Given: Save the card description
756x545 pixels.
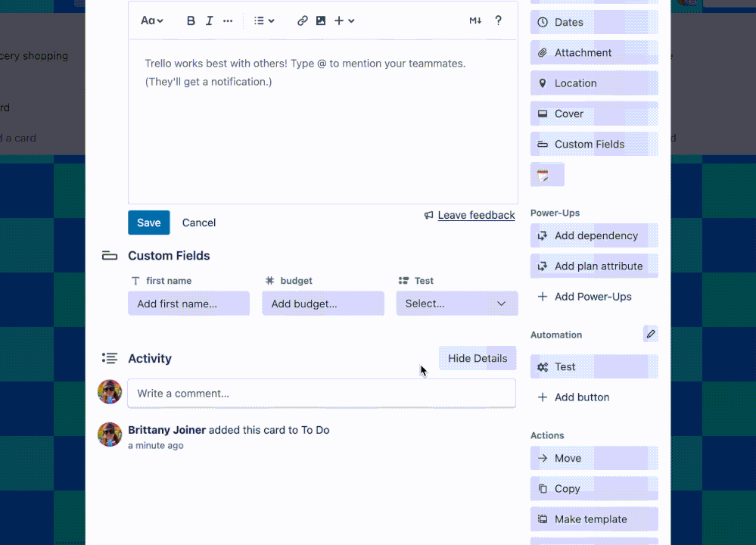Looking at the screenshot, I should click(148, 223).
